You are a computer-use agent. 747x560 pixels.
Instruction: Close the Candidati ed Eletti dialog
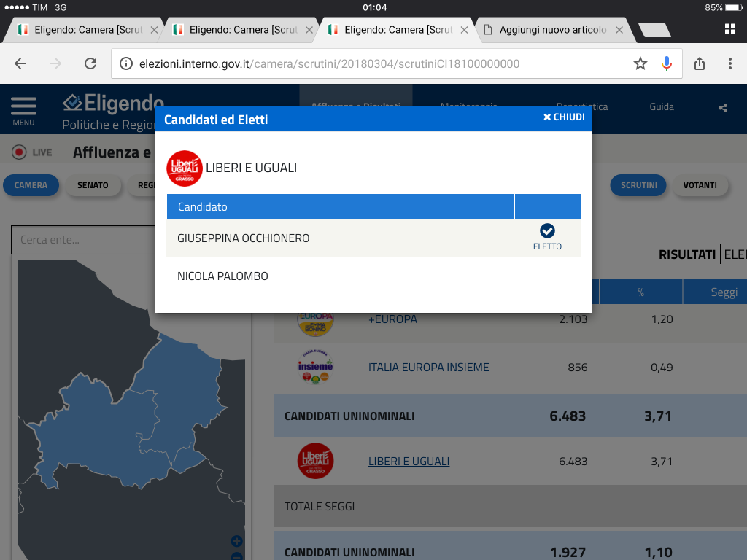[564, 117]
